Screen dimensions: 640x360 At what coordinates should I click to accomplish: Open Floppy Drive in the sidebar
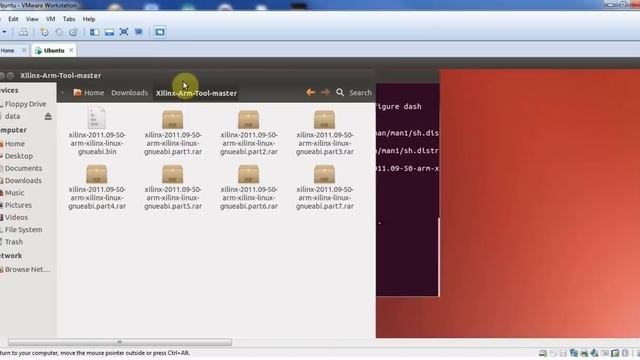click(25, 104)
